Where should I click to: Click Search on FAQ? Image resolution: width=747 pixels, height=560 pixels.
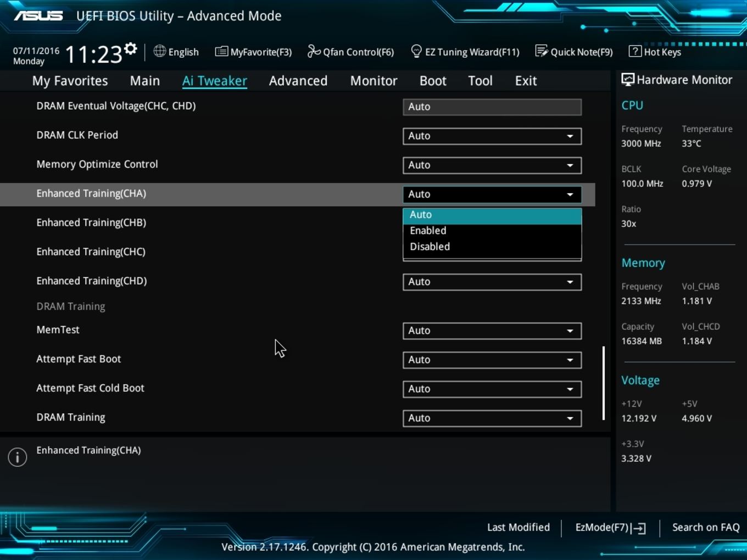pos(706,528)
